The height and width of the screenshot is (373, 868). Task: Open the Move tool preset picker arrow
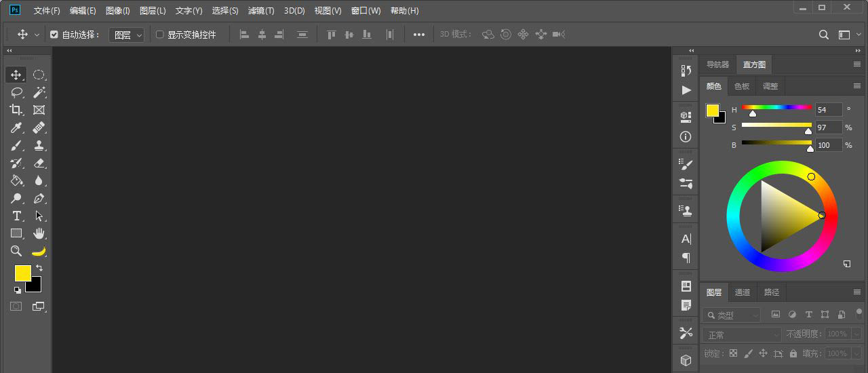37,35
